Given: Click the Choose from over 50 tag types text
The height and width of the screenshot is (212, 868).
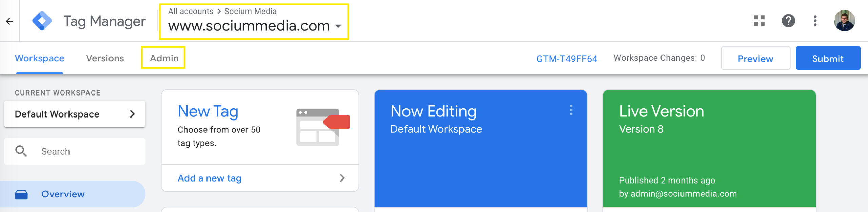Looking at the screenshot, I should pos(219,136).
